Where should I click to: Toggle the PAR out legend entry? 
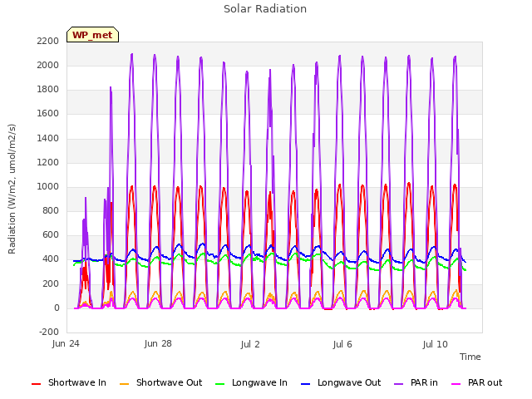point(476,382)
